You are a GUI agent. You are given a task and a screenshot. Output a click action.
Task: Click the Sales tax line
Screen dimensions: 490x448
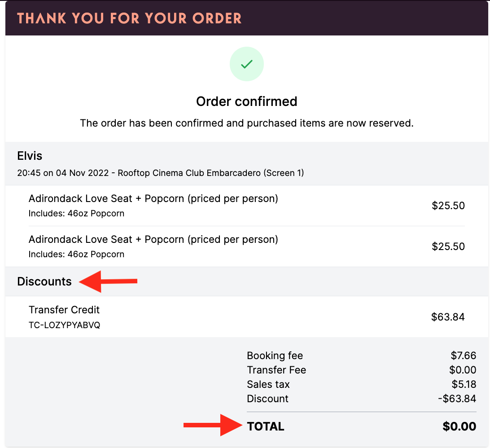[x=362, y=384]
